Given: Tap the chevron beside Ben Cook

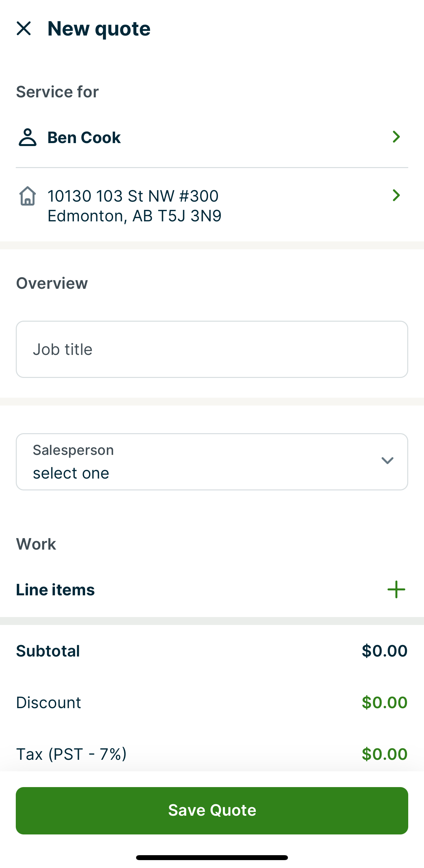Looking at the screenshot, I should [396, 137].
